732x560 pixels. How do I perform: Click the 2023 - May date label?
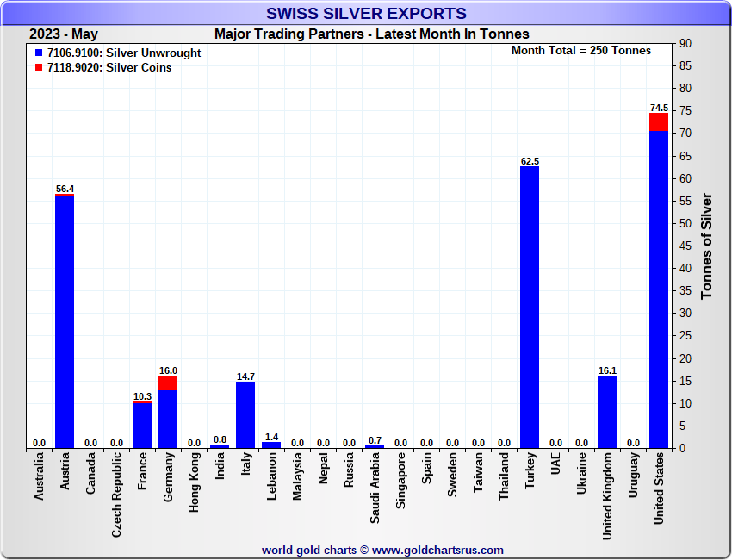pyautogui.click(x=64, y=34)
